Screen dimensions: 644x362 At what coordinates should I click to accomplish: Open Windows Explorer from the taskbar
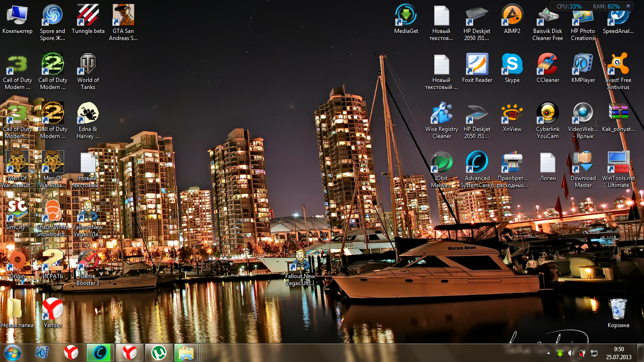(x=186, y=353)
